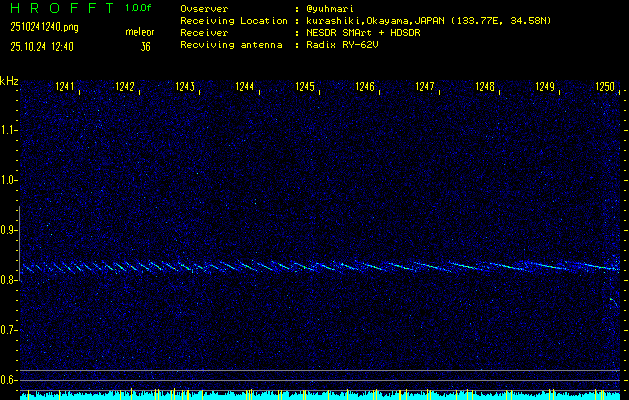The image size is (629, 400).
Task: Click the HROFFT title text
Action: [x=61, y=8]
